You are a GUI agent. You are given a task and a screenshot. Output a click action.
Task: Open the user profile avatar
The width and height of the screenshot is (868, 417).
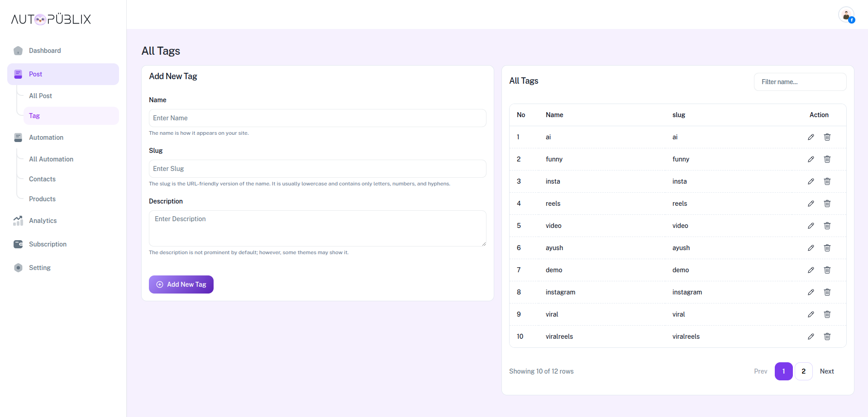[x=845, y=15]
